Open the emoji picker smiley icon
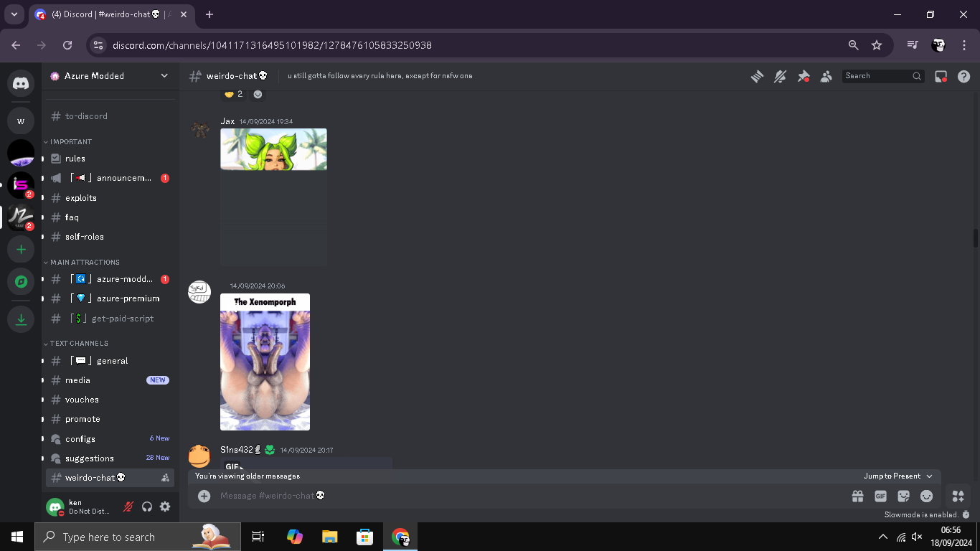 [x=927, y=496]
